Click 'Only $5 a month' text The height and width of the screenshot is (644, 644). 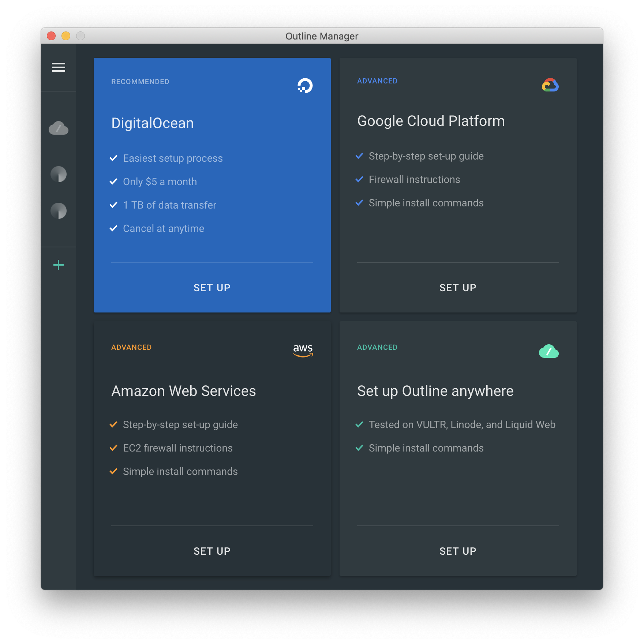coord(160,182)
